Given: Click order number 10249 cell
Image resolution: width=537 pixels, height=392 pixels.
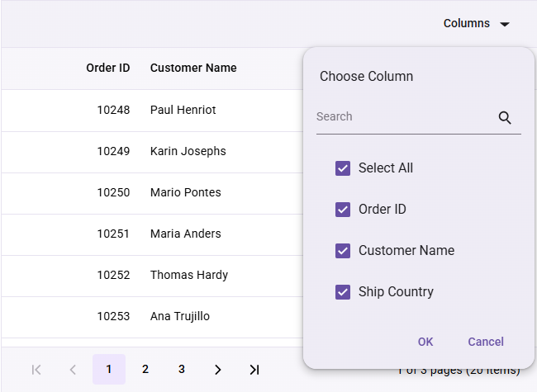Looking at the screenshot, I should point(113,151).
